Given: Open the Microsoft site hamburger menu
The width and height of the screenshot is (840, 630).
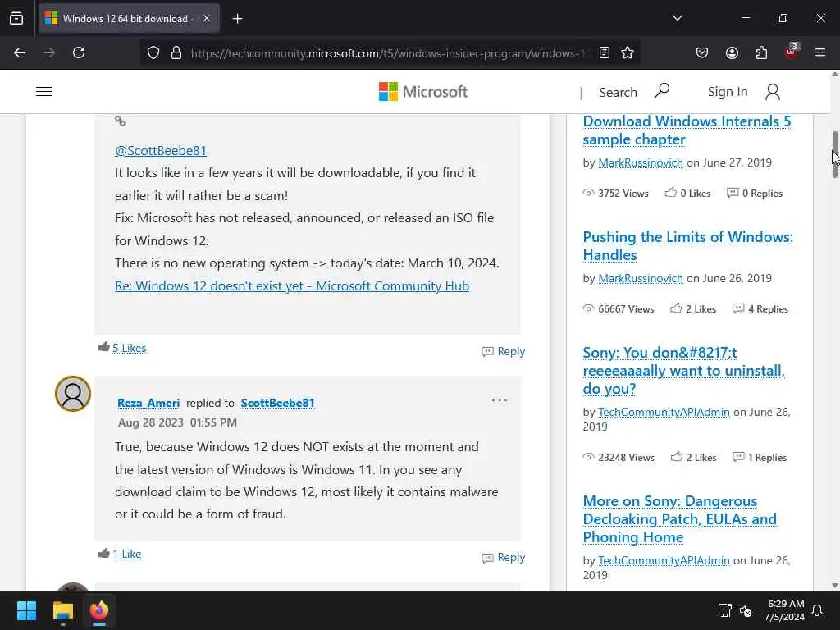Looking at the screenshot, I should click(44, 92).
